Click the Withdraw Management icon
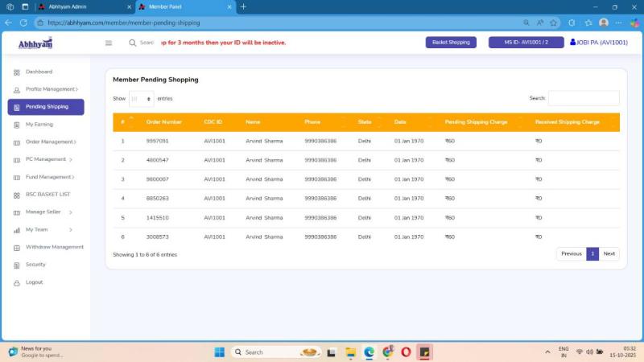Viewport: 644px width, 362px height. [x=17, y=247]
